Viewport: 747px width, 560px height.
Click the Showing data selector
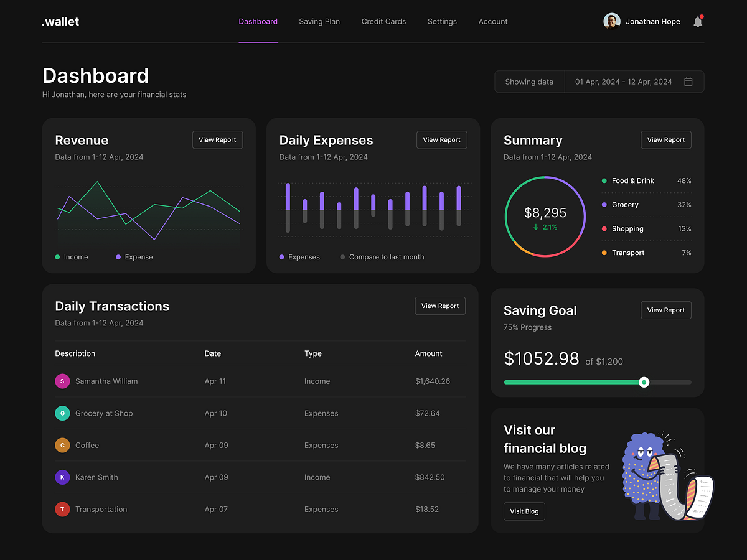pos(529,82)
